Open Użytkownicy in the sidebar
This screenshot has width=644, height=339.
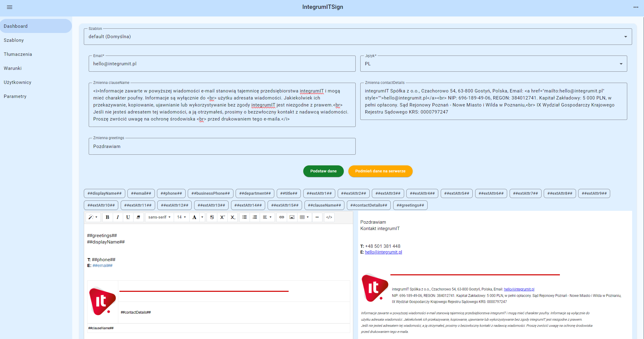pos(36,82)
